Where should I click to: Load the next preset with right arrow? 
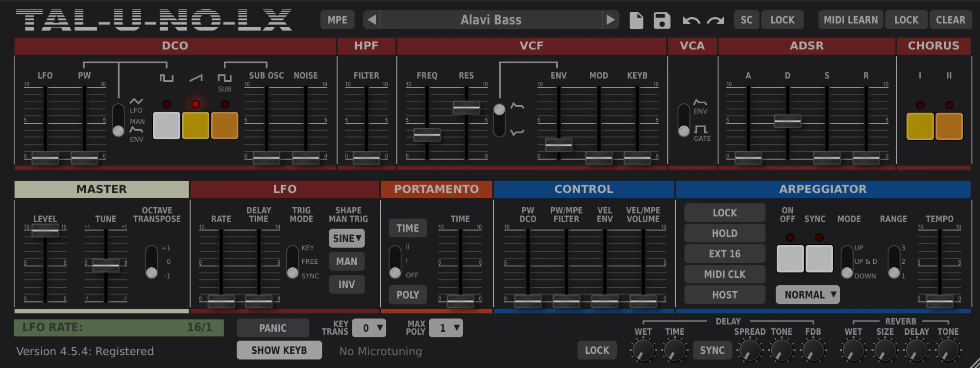click(x=611, y=20)
